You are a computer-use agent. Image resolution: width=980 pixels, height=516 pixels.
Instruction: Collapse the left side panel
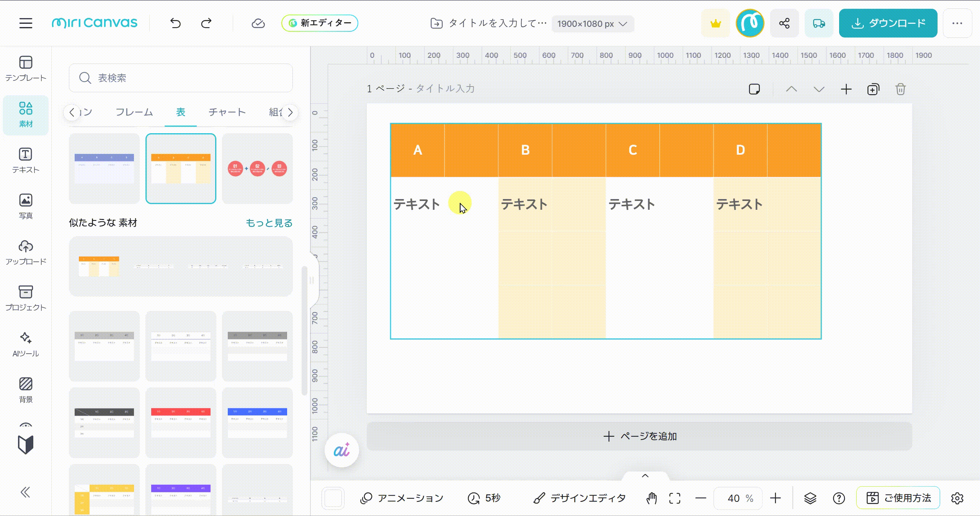point(25,492)
